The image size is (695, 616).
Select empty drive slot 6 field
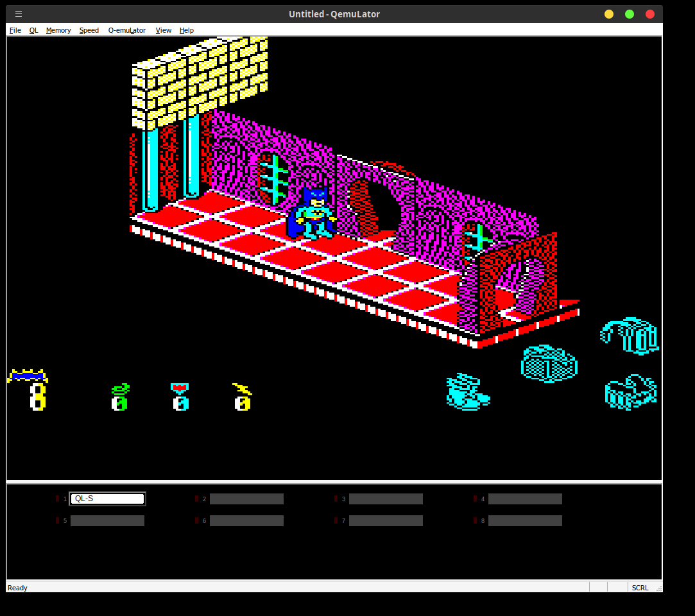(x=246, y=521)
